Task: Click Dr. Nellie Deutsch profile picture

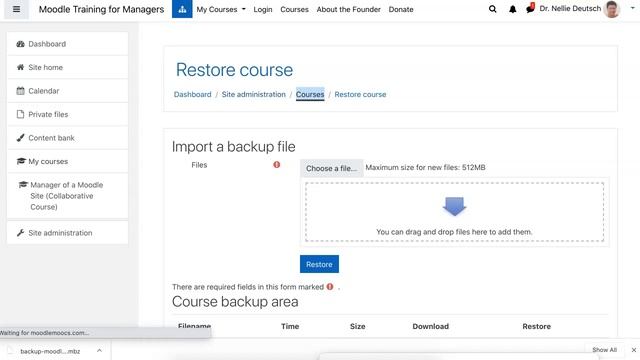Action: (611, 9)
